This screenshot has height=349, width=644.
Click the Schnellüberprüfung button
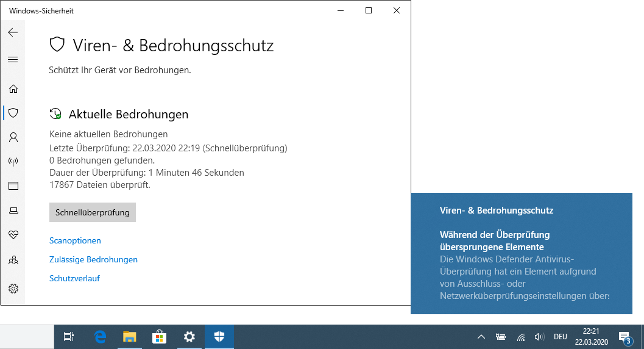click(x=93, y=212)
